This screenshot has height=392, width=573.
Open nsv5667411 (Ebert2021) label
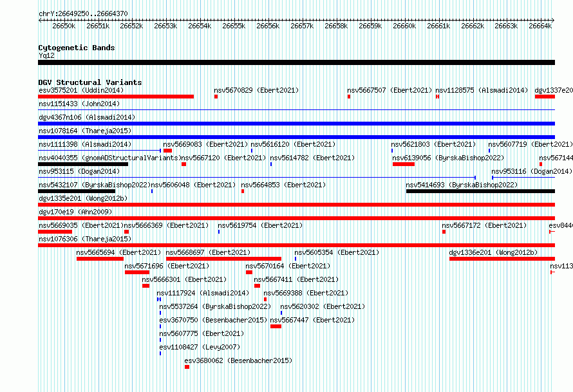296,279
